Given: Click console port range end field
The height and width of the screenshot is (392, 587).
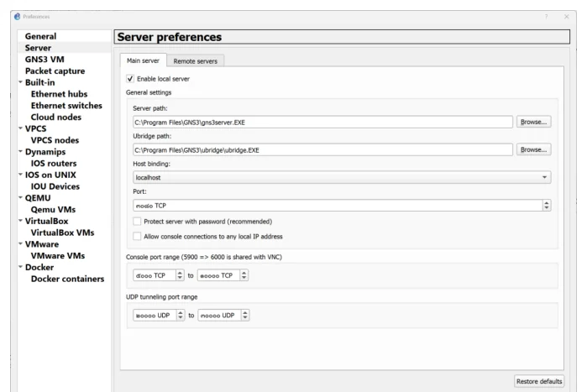Looking at the screenshot, I should point(218,275).
